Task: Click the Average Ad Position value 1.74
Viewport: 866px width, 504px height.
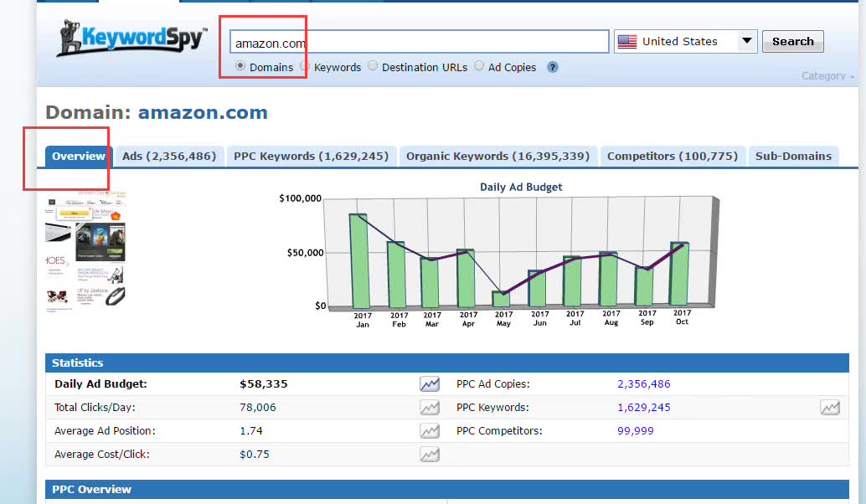Action: pyautogui.click(x=251, y=430)
